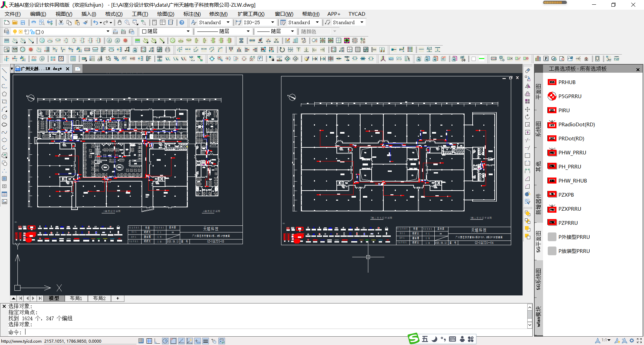Screen dimensions: 644x345
Task: Toggle grid display in status bar
Action: (149, 341)
